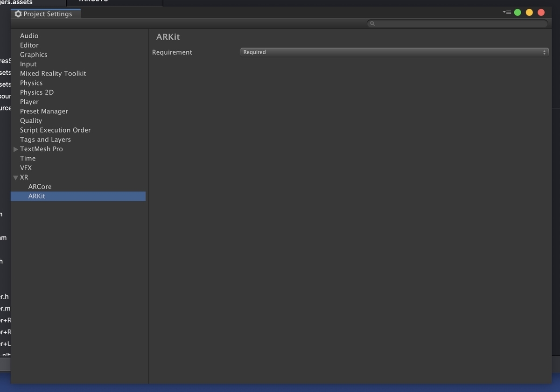Viewport: 560px width, 392px height.
Task: Open the Graphics settings
Action: coord(34,55)
